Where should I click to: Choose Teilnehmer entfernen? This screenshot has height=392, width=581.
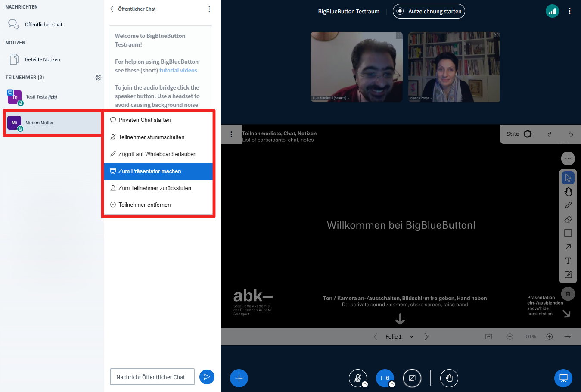[158, 205]
